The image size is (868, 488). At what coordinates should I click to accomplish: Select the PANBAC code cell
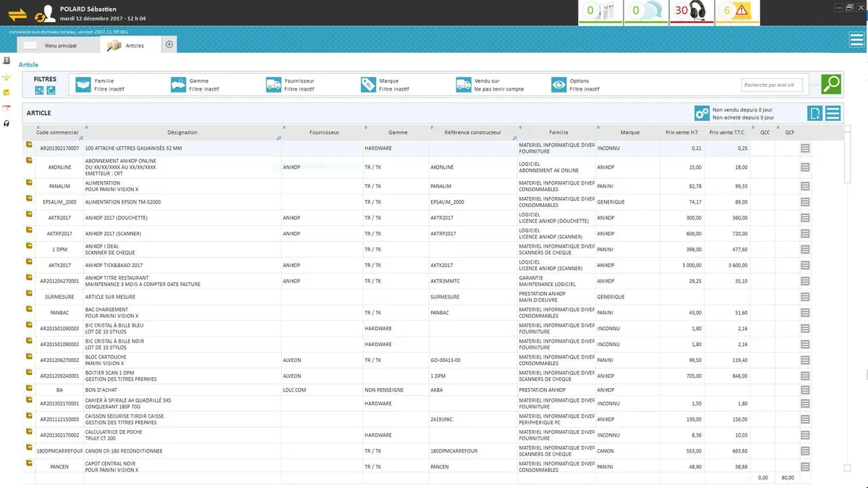click(59, 313)
